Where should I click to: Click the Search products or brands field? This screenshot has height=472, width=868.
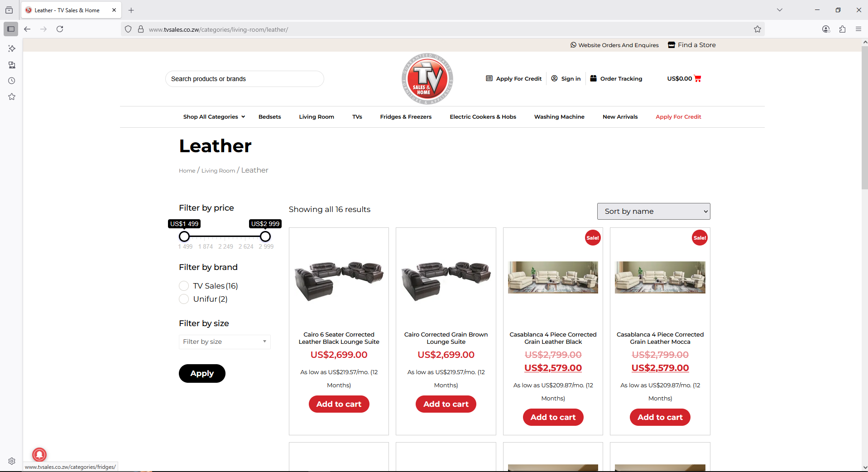[x=244, y=78]
